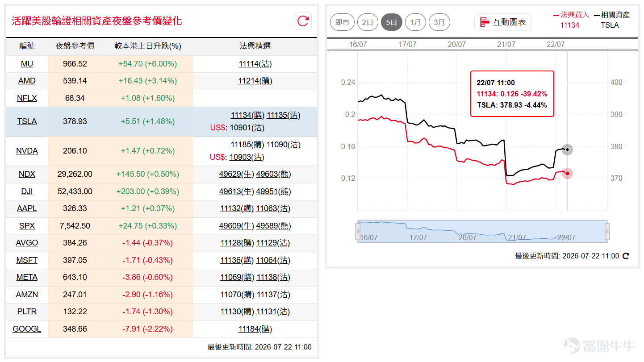Grab the right handle of chart range slider
Screen dimensions: 644x362
pyautogui.click(x=607, y=231)
